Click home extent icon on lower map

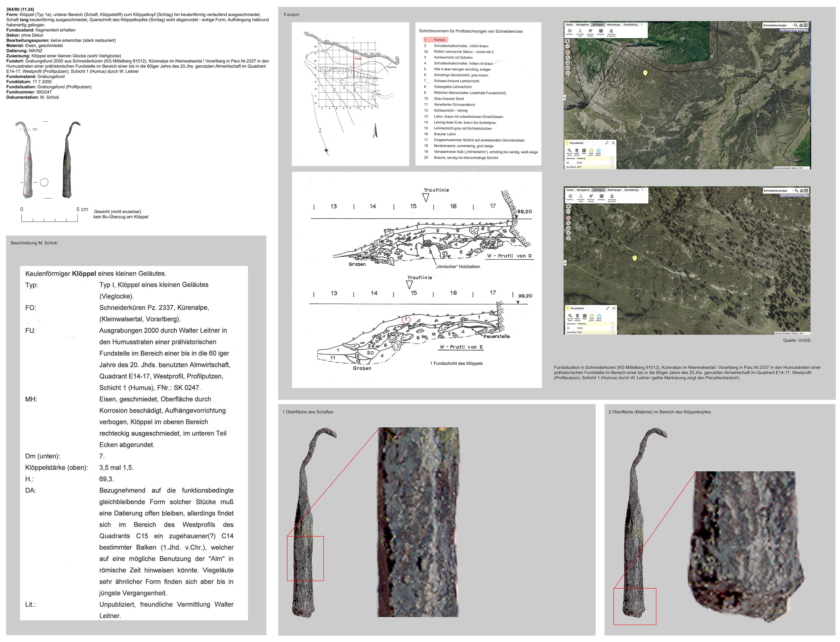click(568, 228)
